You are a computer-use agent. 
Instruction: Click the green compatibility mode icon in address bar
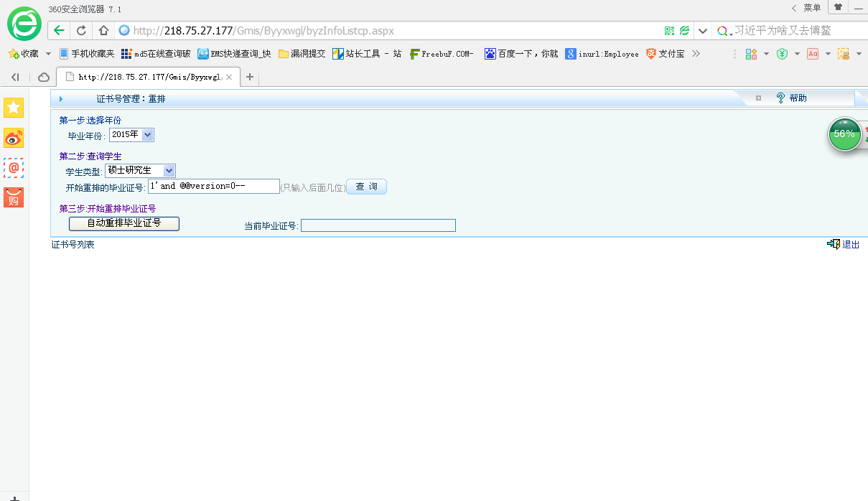click(x=685, y=31)
